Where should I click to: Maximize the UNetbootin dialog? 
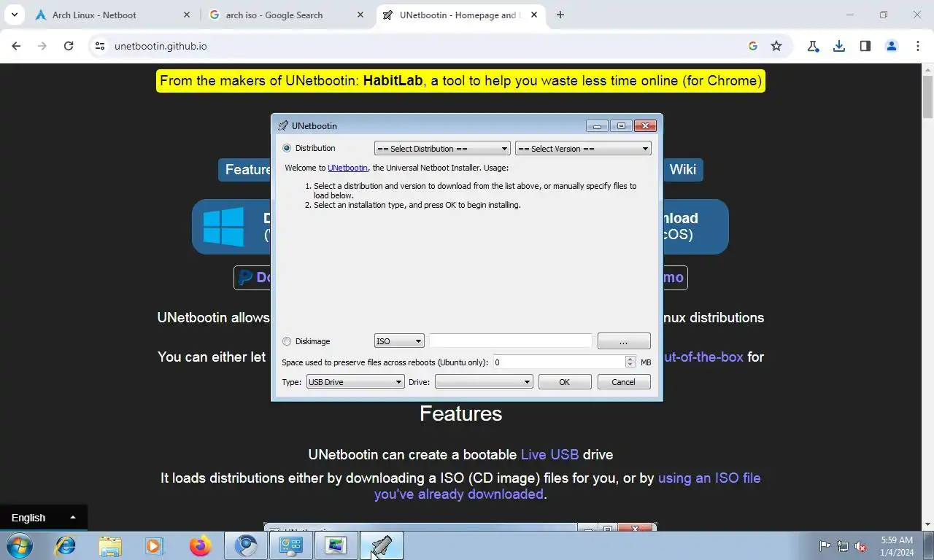coord(621,125)
